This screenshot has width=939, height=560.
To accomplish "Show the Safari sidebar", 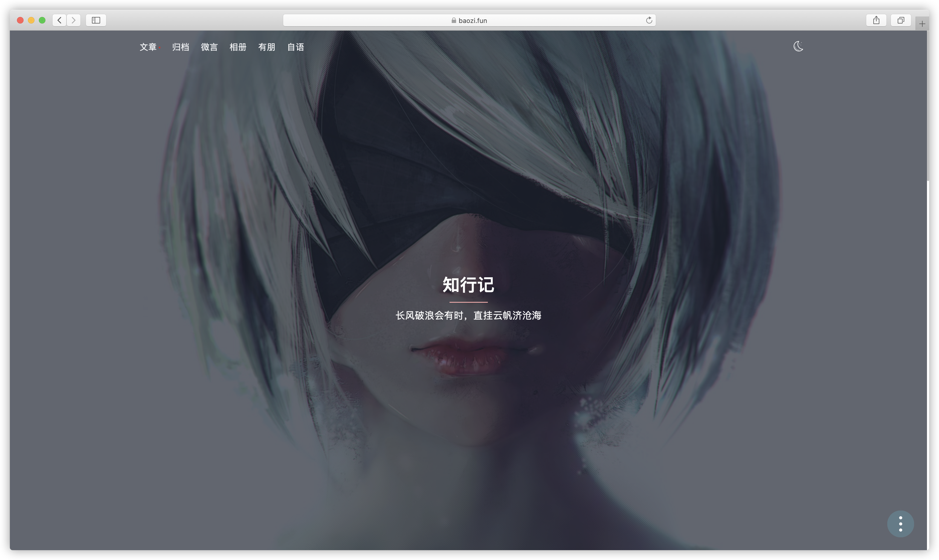I will coord(96,21).
